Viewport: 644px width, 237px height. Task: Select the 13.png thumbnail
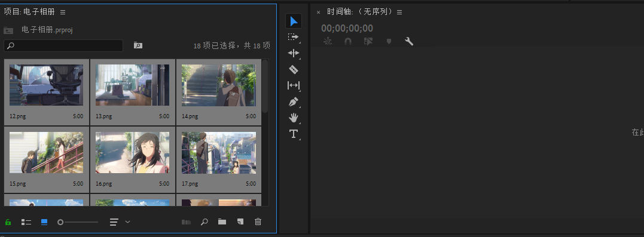(133, 85)
